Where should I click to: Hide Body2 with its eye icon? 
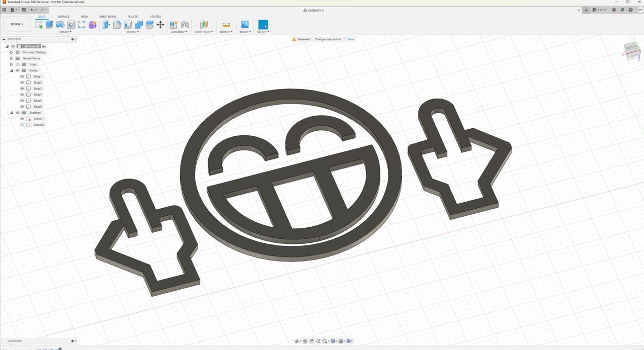(22, 82)
